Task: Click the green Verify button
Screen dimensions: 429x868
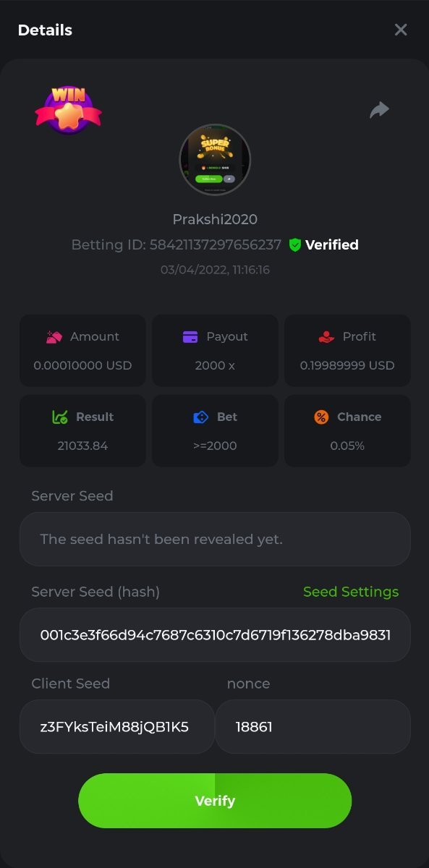Action: point(215,801)
